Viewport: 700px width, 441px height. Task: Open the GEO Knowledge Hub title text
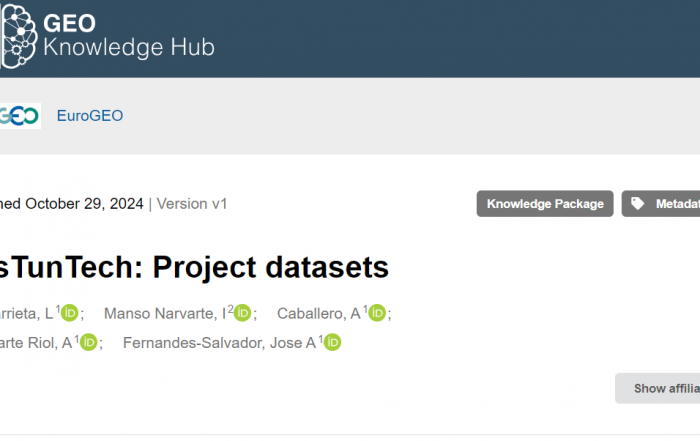(129, 36)
